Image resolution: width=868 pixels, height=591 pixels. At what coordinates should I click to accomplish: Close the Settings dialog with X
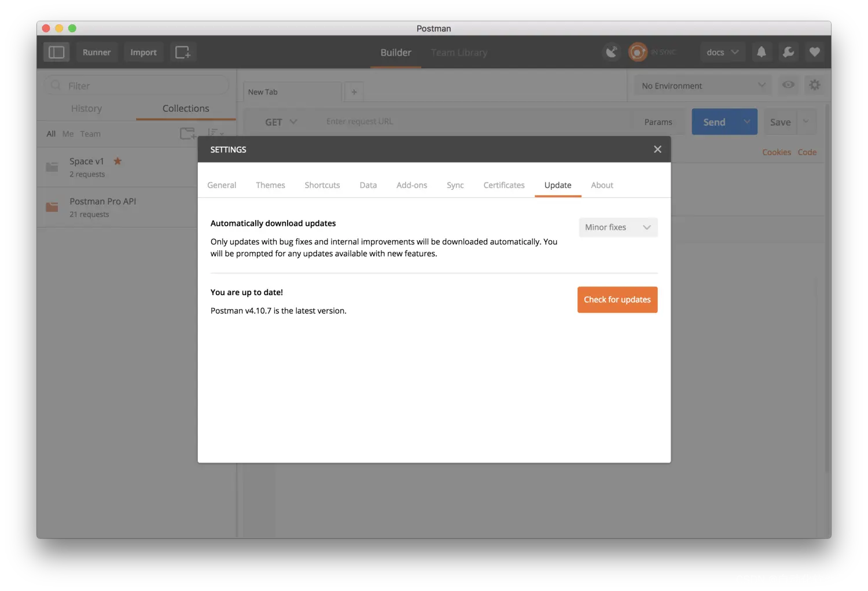point(657,149)
